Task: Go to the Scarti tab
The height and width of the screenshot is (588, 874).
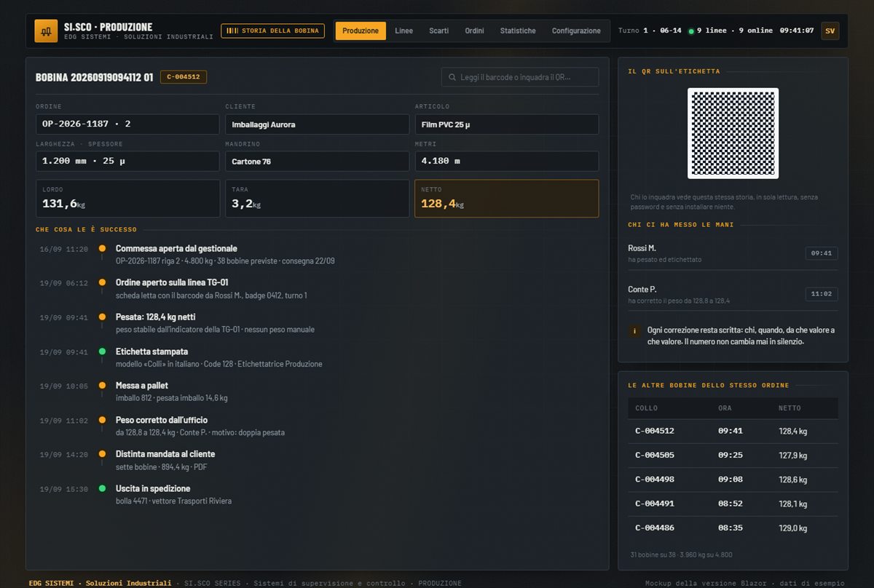Action: (439, 31)
